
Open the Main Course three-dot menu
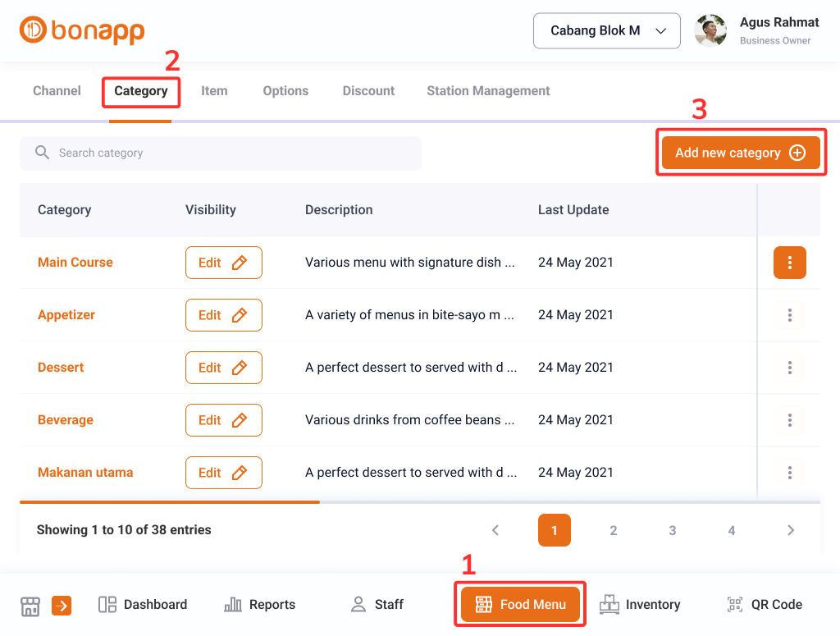(789, 263)
